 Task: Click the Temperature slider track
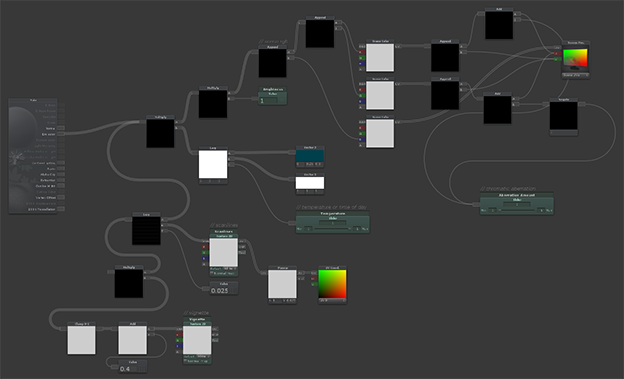[333, 229]
